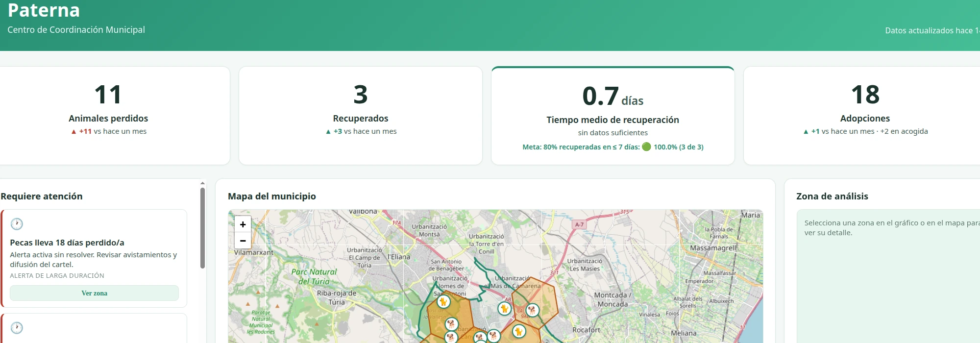Click the scrollbar up arrow in the attention panel
Viewport: 980px width, 343px height.
pyautogui.click(x=202, y=183)
